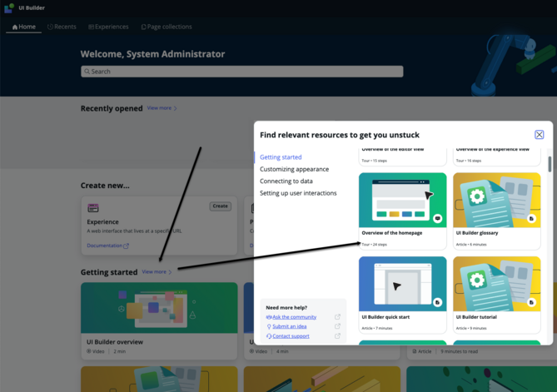Click the Experiences tab icon
Image resolution: width=557 pixels, height=392 pixels.
point(91,27)
